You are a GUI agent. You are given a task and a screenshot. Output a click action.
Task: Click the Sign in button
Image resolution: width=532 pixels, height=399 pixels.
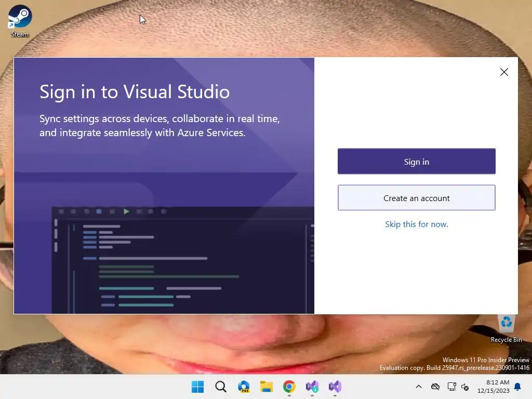[416, 161]
